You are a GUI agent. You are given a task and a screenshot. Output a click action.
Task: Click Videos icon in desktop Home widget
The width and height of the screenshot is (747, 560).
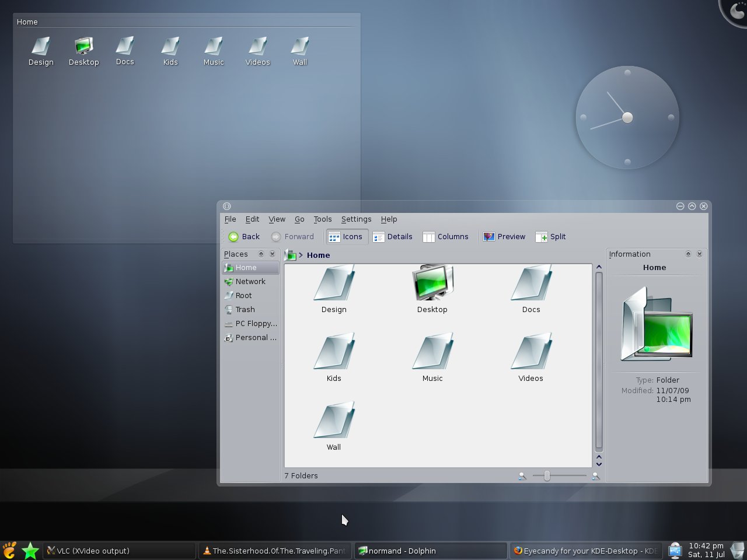[x=257, y=51]
